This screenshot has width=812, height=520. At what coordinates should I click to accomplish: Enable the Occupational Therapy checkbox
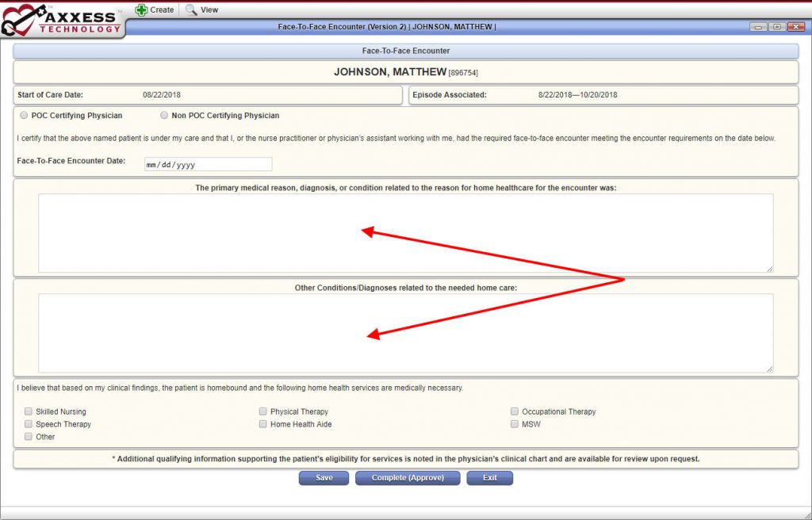point(514,411)
